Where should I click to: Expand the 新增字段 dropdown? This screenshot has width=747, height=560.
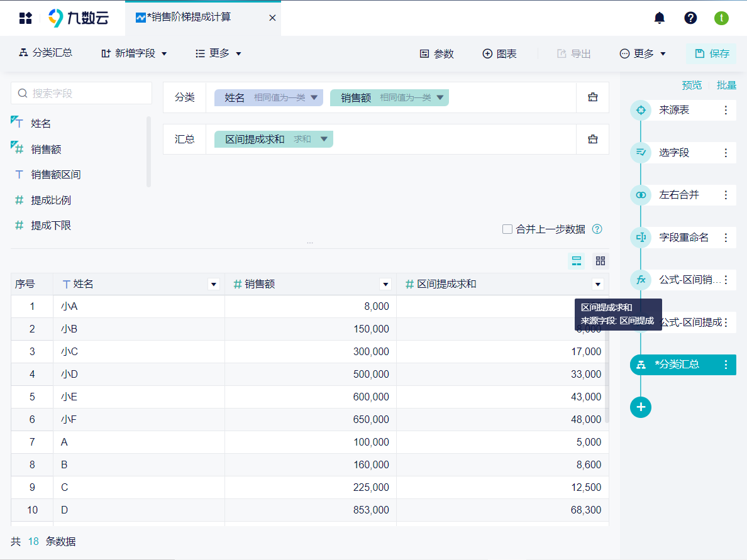134,53
